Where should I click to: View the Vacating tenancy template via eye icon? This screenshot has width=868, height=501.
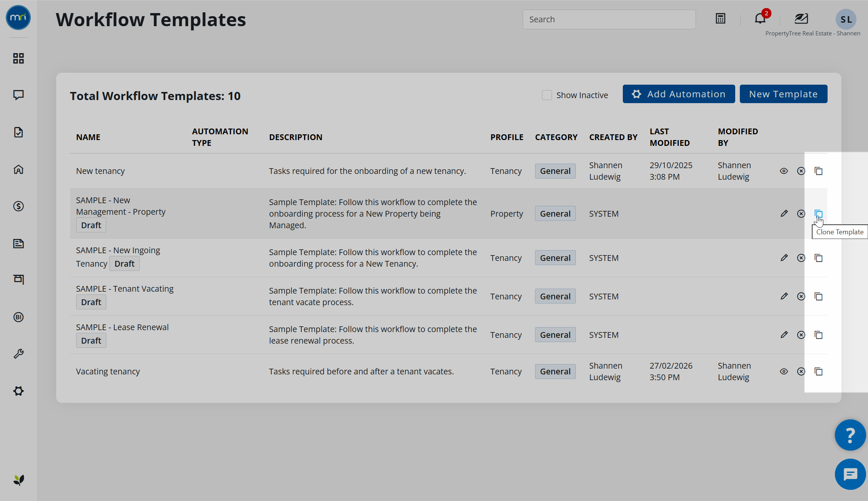tap(784, 371)
